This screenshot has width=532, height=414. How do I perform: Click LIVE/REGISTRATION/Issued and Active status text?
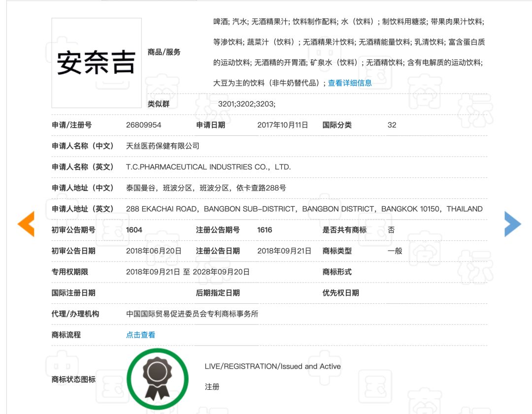273,366
